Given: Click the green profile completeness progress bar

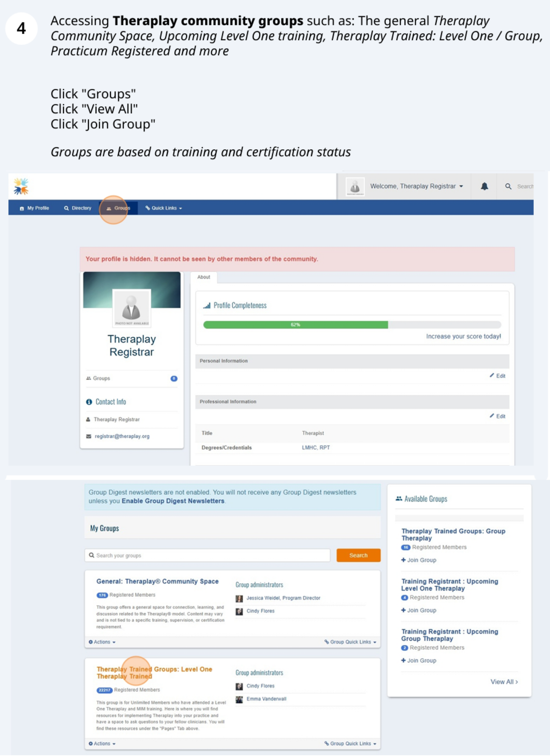Looking at the screenshot, I should point(295,325).
